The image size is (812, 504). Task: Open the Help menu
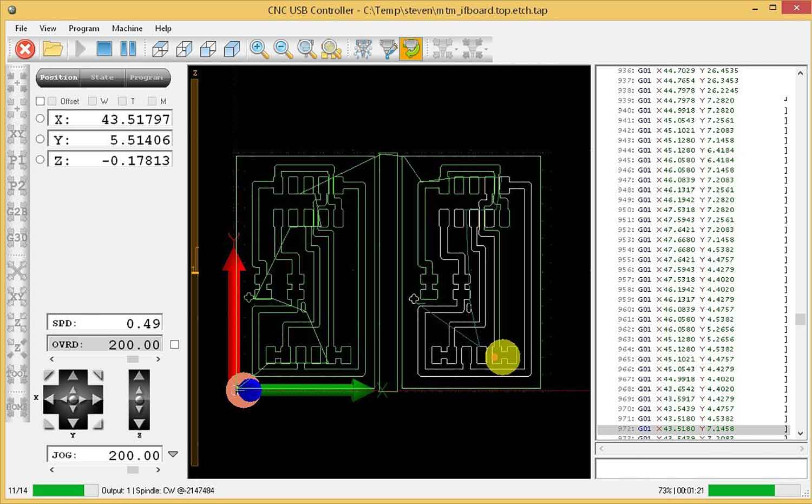(163, 28)
